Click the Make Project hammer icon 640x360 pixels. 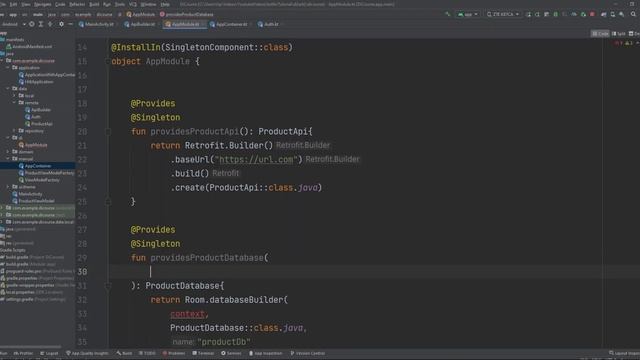[448, 14]
